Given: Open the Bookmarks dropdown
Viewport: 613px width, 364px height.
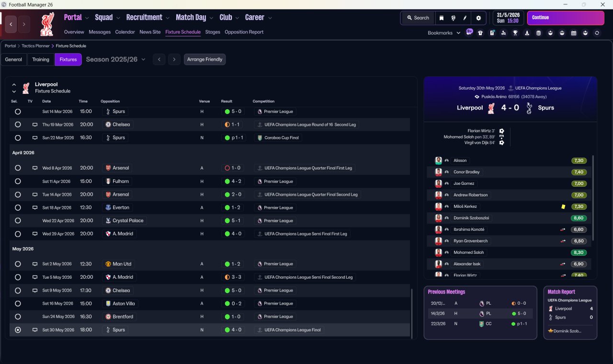Looking at the screenshot, I should tap(444, 33).
